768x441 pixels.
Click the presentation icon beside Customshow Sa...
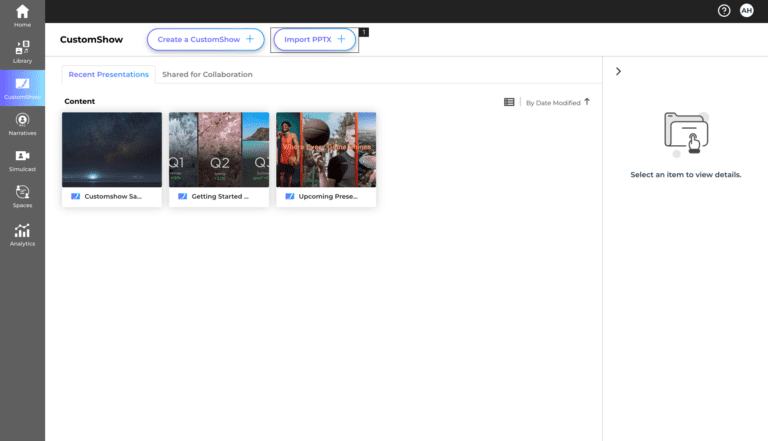coord(75,196)
